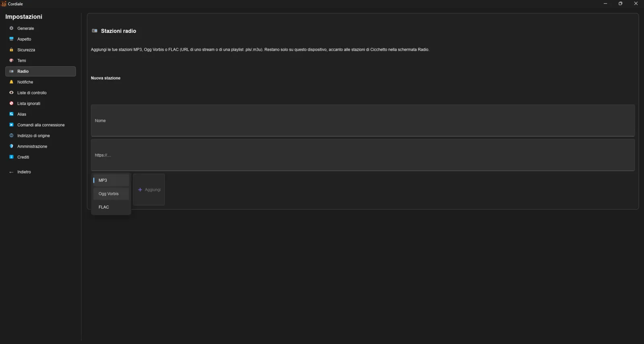The image size is (644, 344).
Task: Click the eye icon for Liste di controllo
Action: coord(11,93)
